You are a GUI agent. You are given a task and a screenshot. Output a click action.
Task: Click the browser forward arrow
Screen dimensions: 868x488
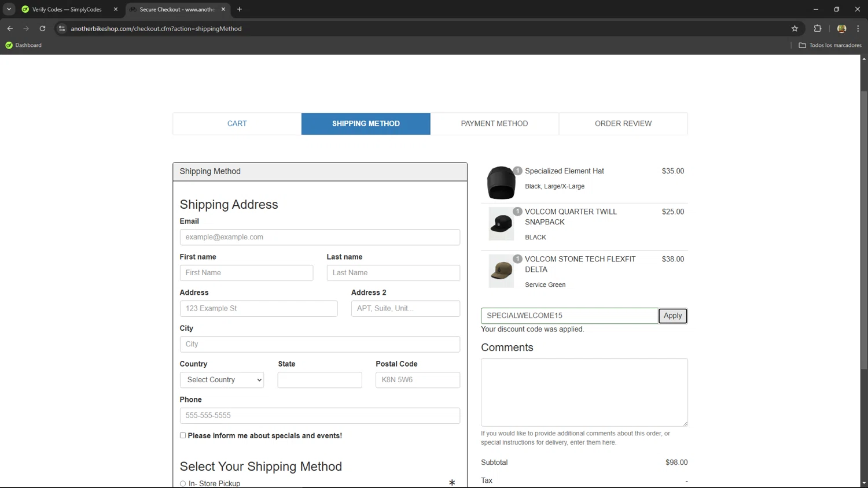[26, 28]
